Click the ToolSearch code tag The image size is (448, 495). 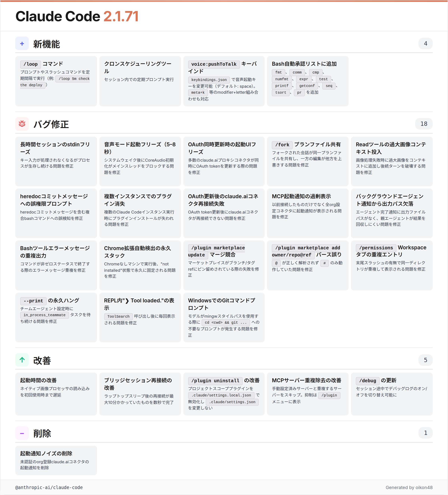pos(118,317)
